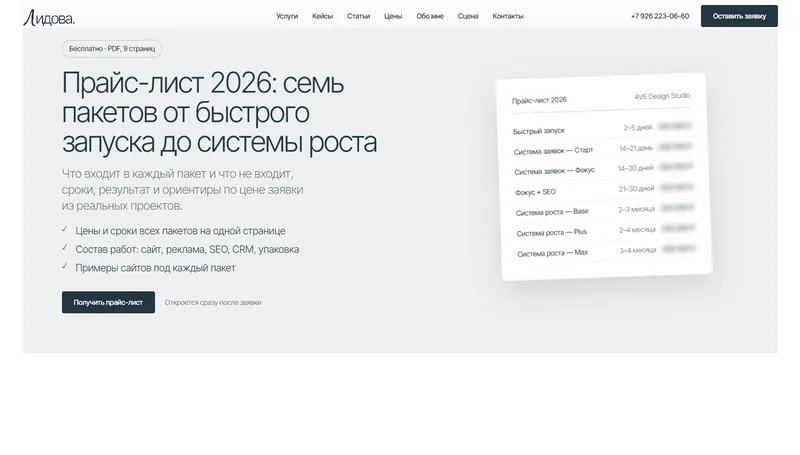Click the Бесплатно · PDF, 9 страниц badge

(x=112, y=49)
